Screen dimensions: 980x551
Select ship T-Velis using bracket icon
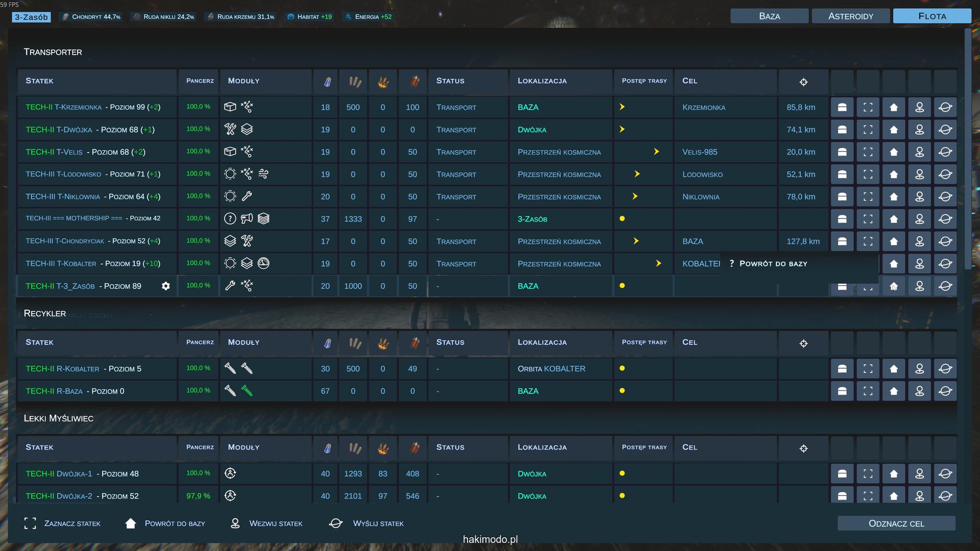click(868, 152)
